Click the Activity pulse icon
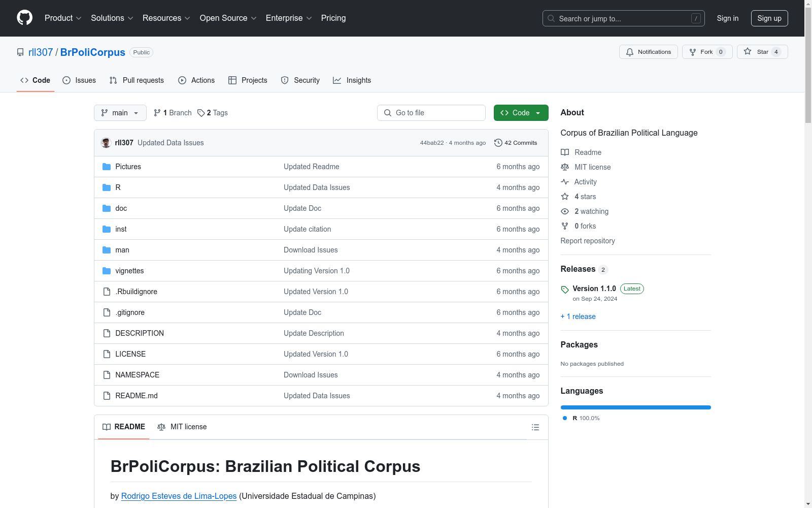The image size is (812, 508). pos(565,182)
